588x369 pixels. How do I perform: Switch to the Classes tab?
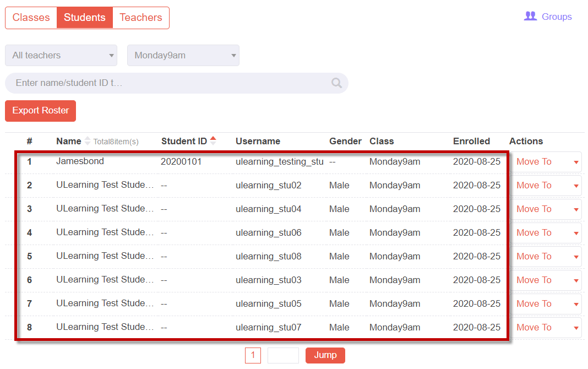coord(31,18)
